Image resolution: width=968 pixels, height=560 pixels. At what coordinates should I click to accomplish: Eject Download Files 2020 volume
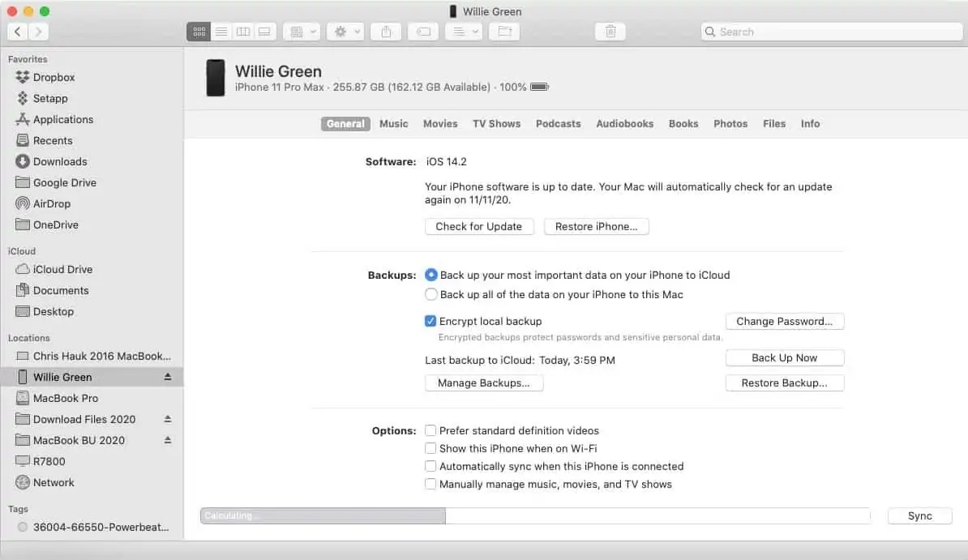click(167, 419)
